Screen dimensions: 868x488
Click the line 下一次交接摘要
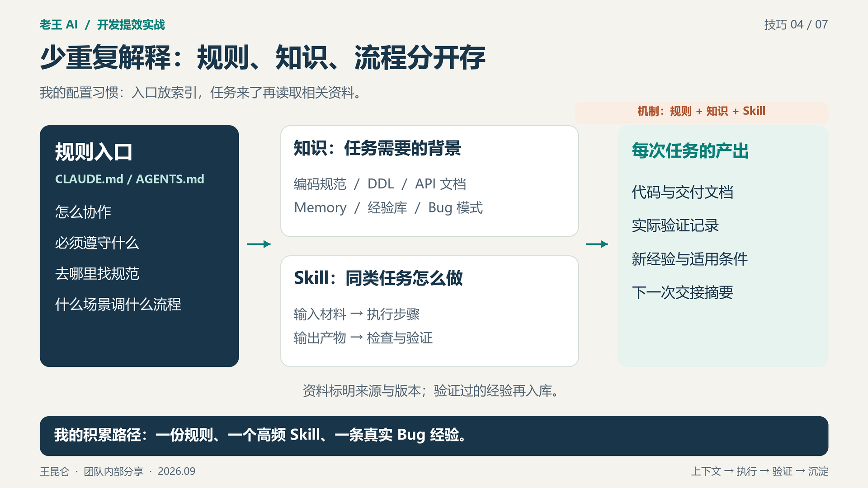pos(683,292)
